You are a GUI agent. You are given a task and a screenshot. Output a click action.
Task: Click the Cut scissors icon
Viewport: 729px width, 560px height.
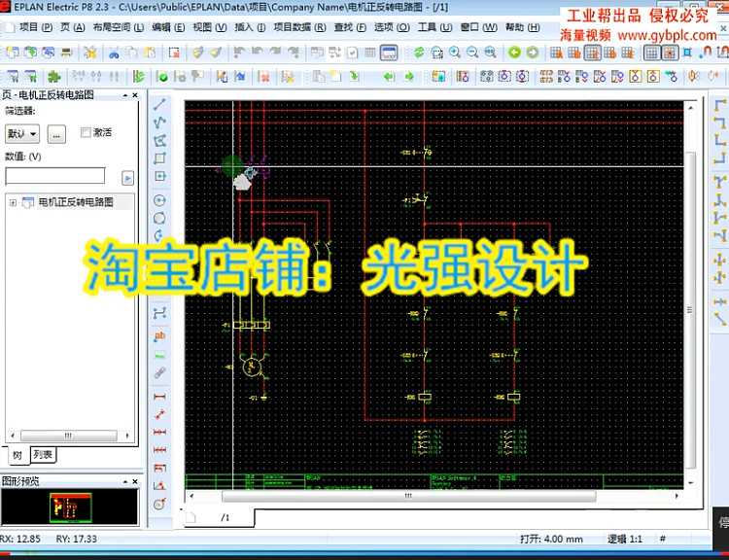point(114,53)
